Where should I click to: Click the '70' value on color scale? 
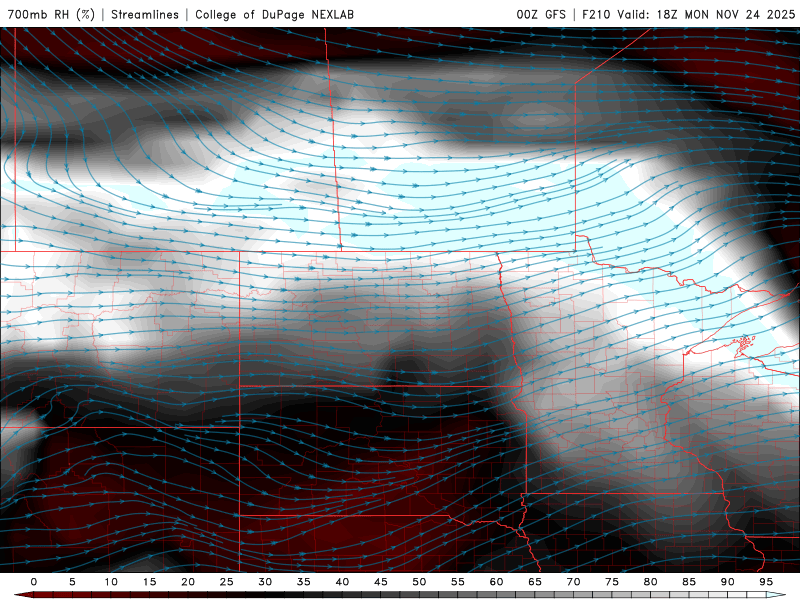[573, 582]
